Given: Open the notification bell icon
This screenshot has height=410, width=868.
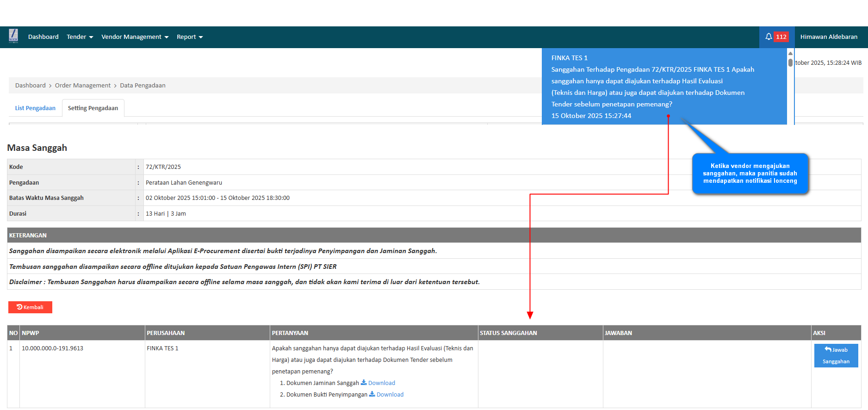Looking at the screenshot, I should pyautogui.click(x=769, y=37).
